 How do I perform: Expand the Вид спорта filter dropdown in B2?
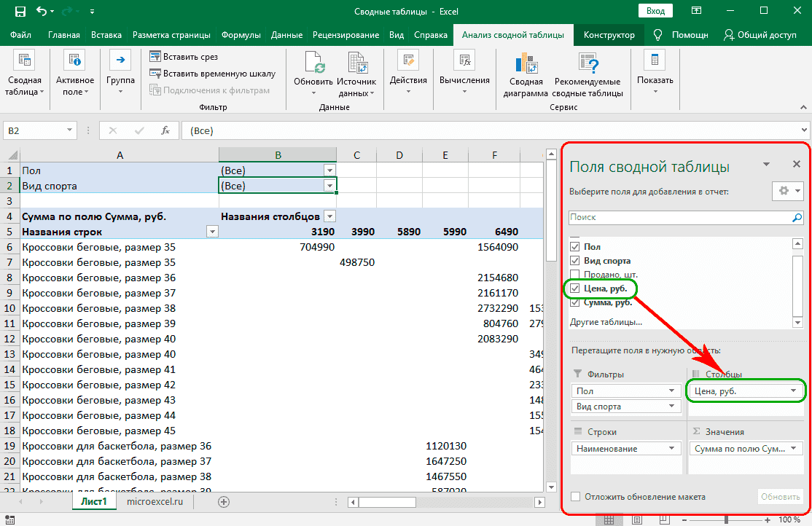[x=329, y=186]
